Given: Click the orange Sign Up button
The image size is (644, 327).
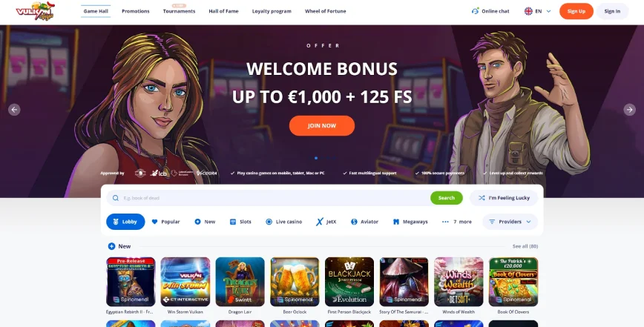Looking at the screenshot, I should click(x=576, y=11).
